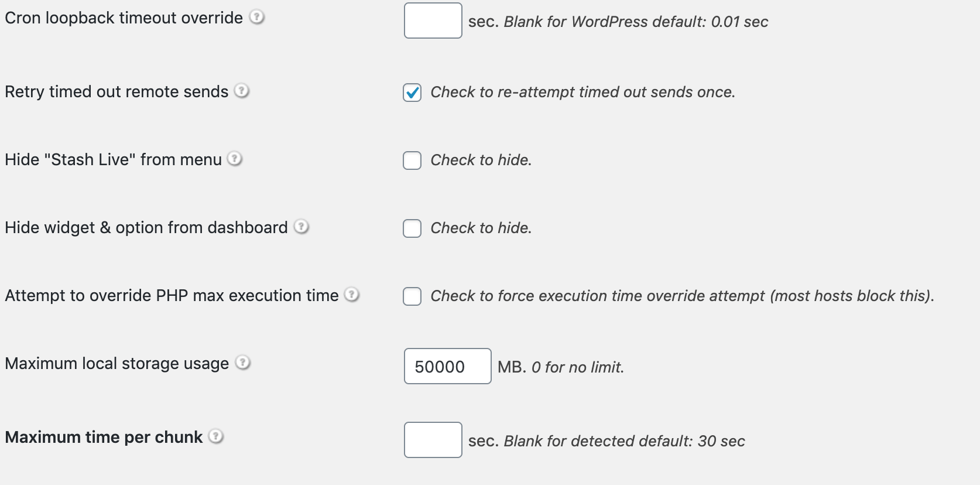Check the hide dashboard widget checkbox

point(412,228)
